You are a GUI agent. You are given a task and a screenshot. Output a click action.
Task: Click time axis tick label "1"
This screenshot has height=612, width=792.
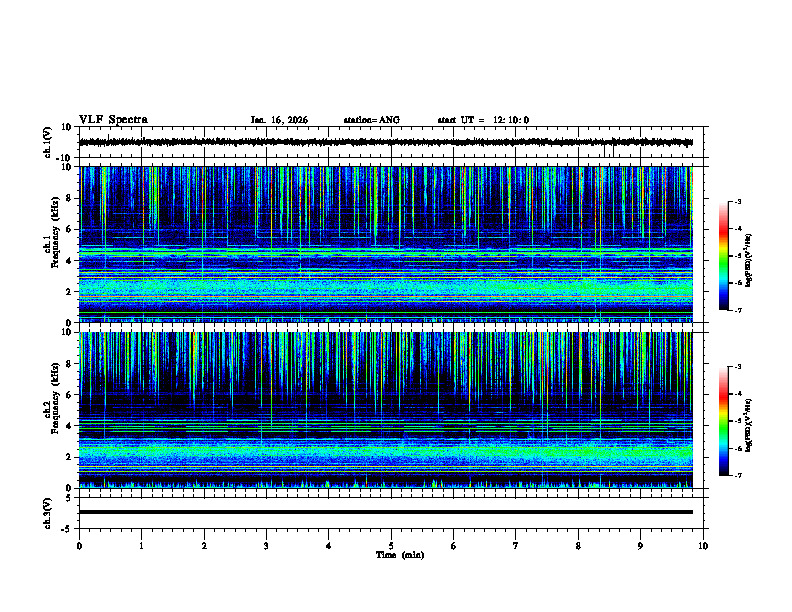(141, 546)
